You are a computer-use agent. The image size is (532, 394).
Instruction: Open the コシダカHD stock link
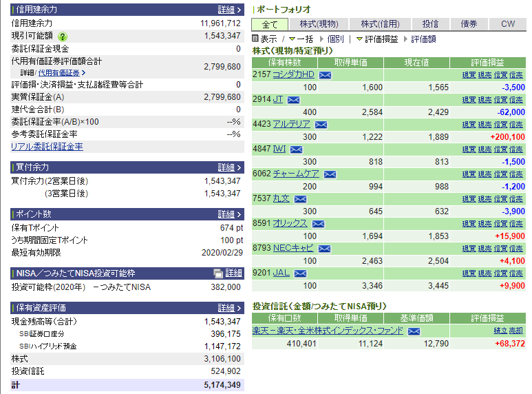click(294, 74)
